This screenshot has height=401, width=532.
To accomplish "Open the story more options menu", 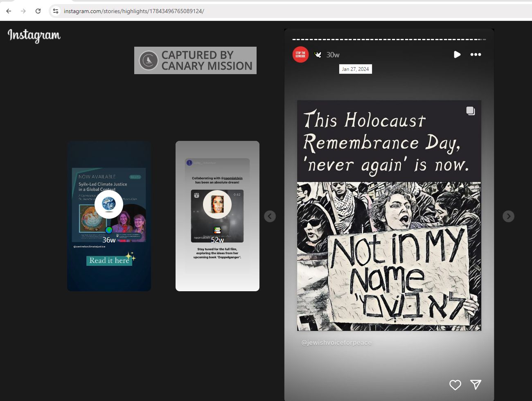I will 476,54.
